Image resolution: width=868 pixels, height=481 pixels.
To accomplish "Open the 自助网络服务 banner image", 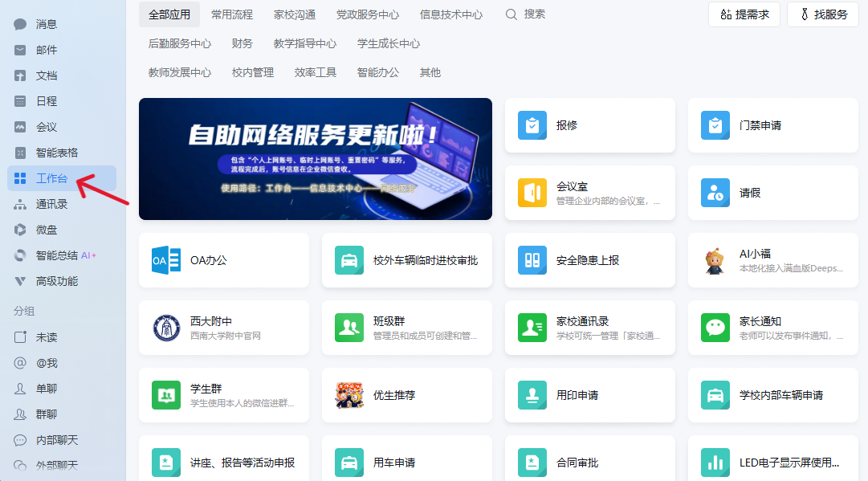I will tap(315, 159).
